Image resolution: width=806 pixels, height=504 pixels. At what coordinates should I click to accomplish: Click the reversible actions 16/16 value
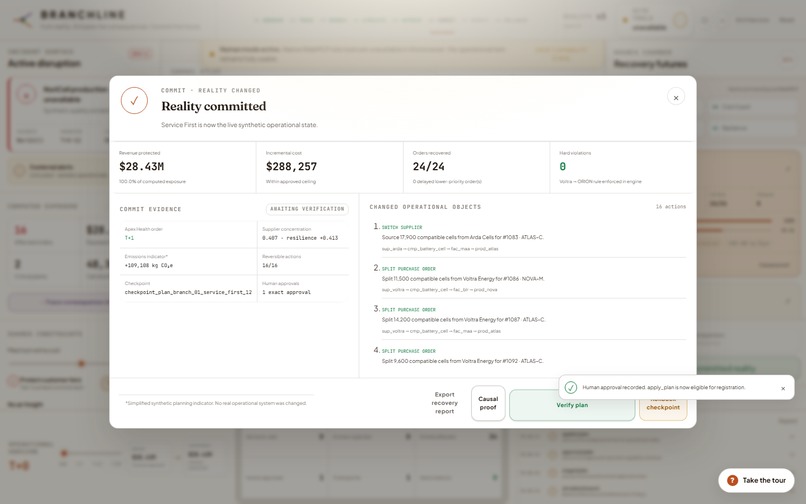270,265
